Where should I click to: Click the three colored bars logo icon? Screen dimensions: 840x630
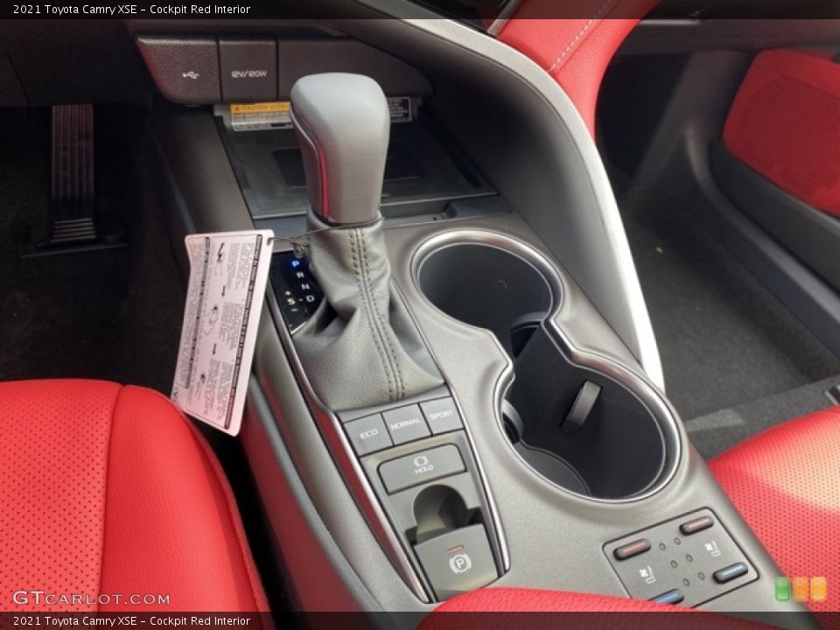[801, 590]
